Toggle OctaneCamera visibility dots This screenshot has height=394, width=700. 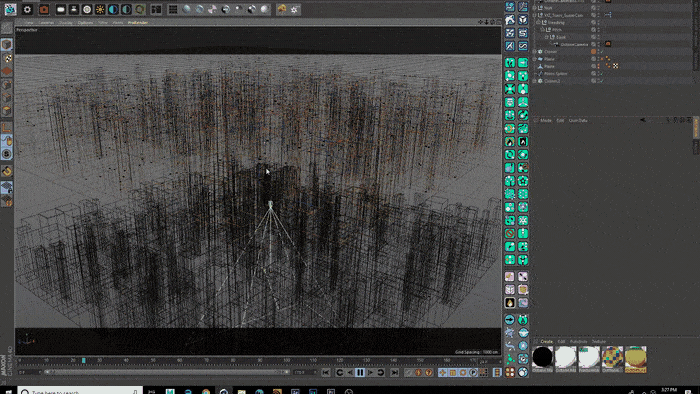(x=598, y=44)
